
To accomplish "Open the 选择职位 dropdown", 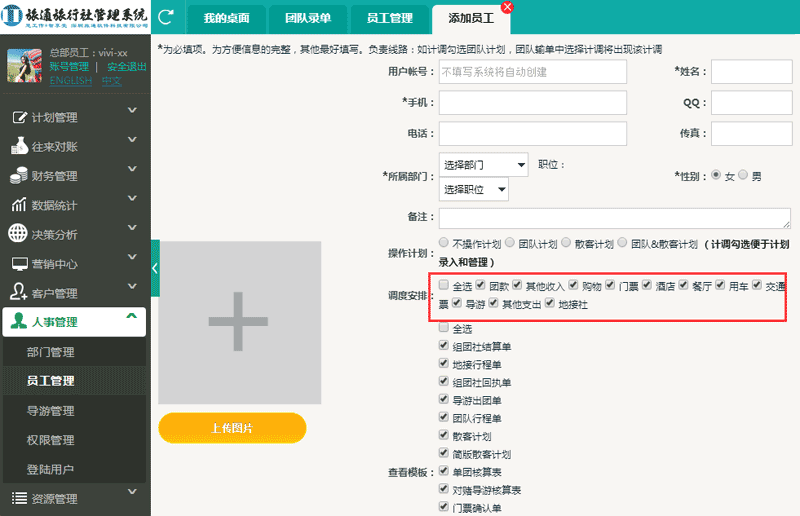I will (473, 189).
